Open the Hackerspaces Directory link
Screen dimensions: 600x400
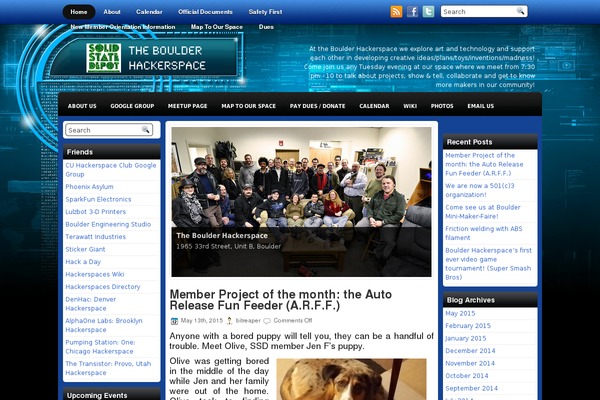click(103, 287)
